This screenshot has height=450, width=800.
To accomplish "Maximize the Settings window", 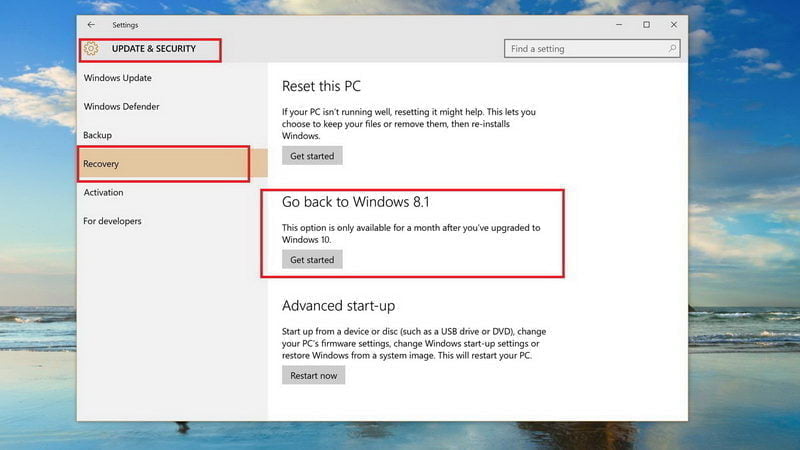I will (x=646, y=24).
